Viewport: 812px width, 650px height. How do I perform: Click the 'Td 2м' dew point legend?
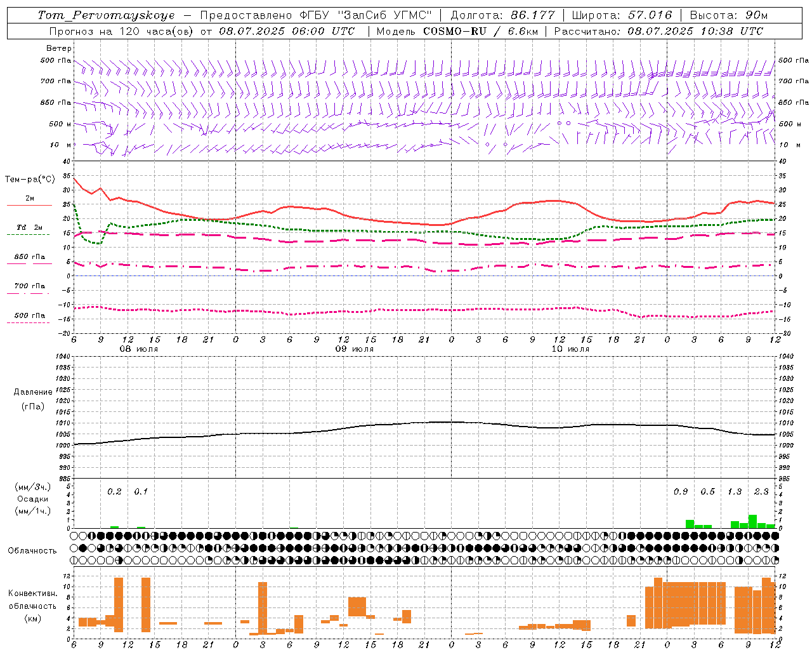pyautogui.click(x=30, y=227)
